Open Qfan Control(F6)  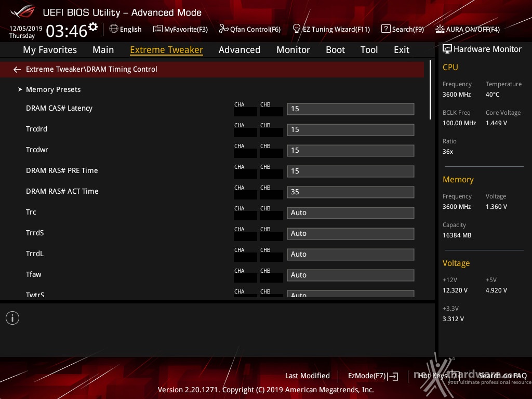[256, 30]
